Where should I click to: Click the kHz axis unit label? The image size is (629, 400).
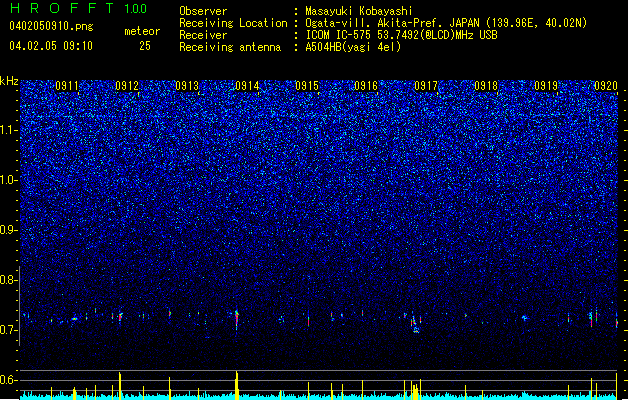pyautogui.click(x=9, y=81)
